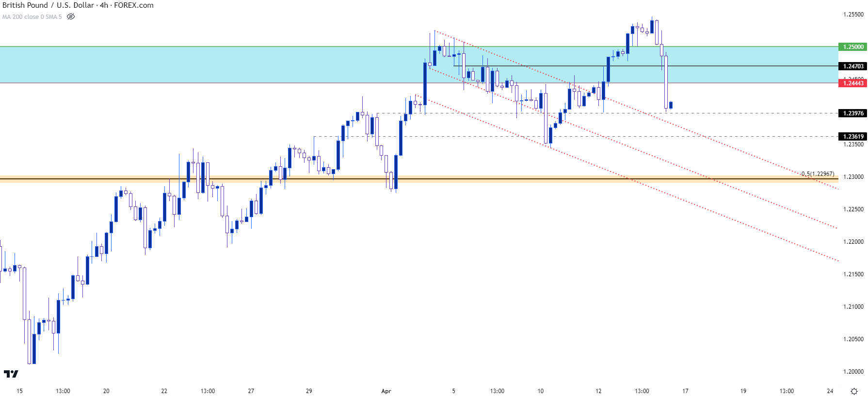The image size is (868, 396).
Task: Click the 24 date label on time axis
Action: [x=830, y=391]
